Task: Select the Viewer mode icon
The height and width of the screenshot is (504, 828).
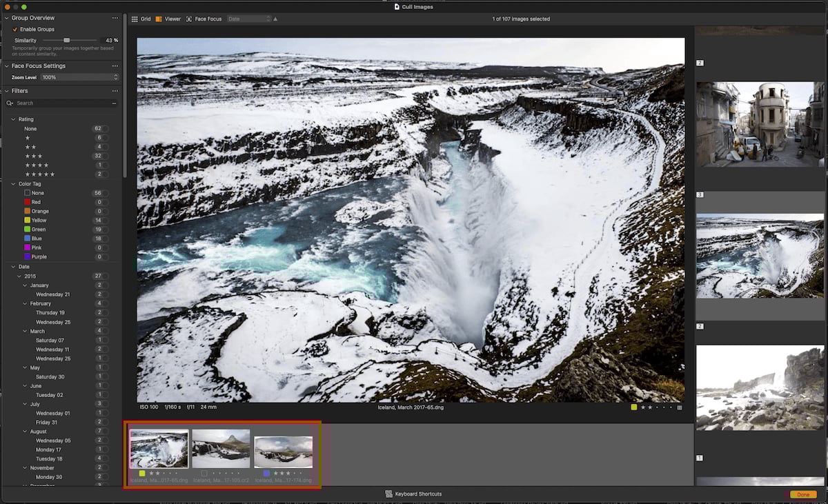Action: click(x=168, y=19)
